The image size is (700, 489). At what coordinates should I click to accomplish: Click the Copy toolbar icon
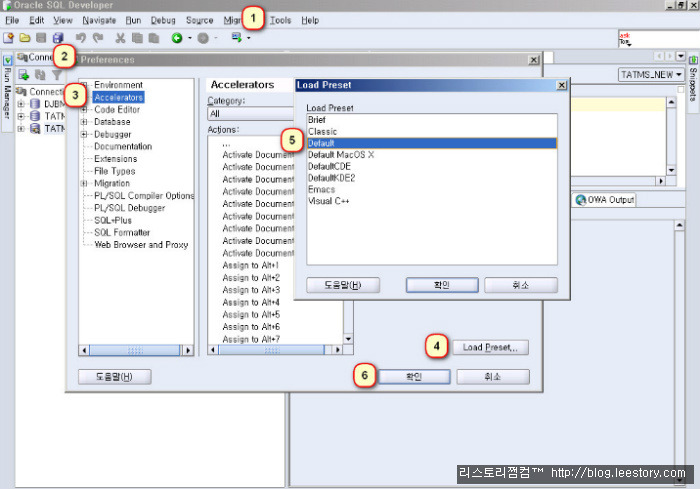pos(137,38)
